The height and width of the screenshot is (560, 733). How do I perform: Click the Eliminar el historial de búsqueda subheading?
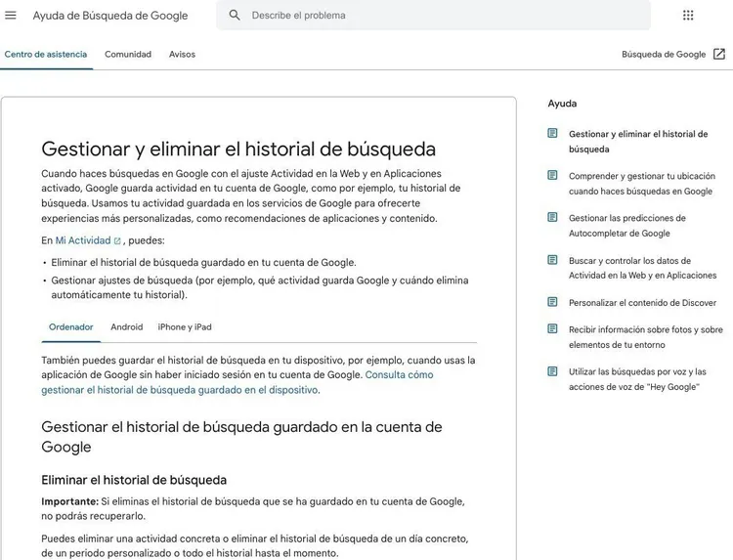134,480
